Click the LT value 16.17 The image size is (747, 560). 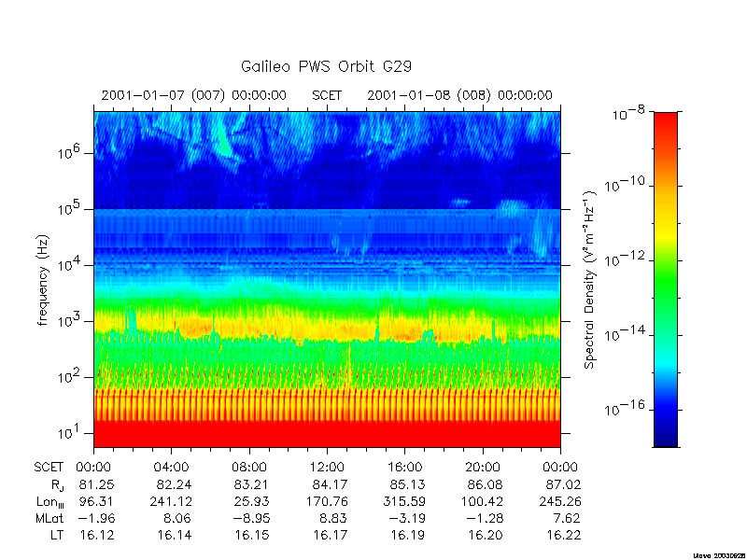point(330,535)
